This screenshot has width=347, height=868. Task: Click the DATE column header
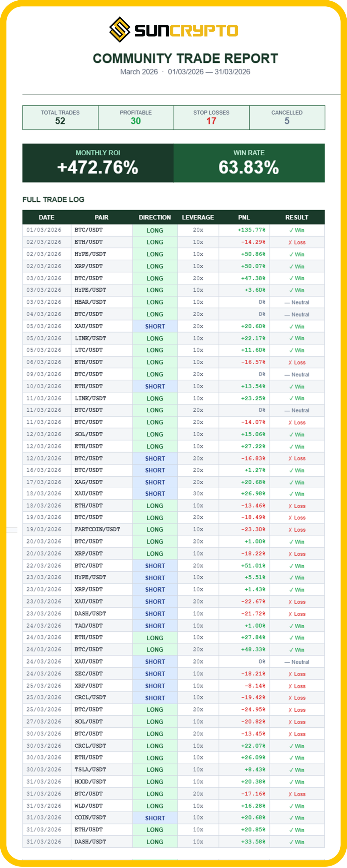point(46,217)
